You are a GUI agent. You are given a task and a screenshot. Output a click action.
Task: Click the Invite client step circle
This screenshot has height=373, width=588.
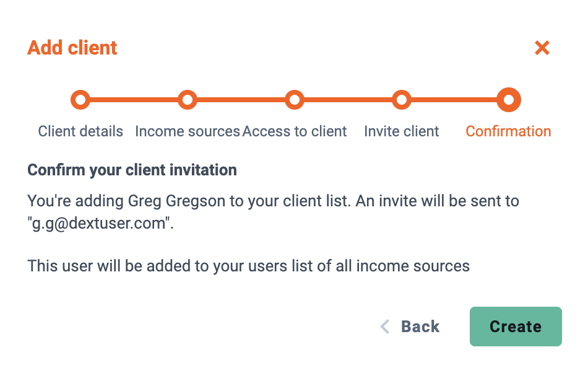click(x=402, y=100)
